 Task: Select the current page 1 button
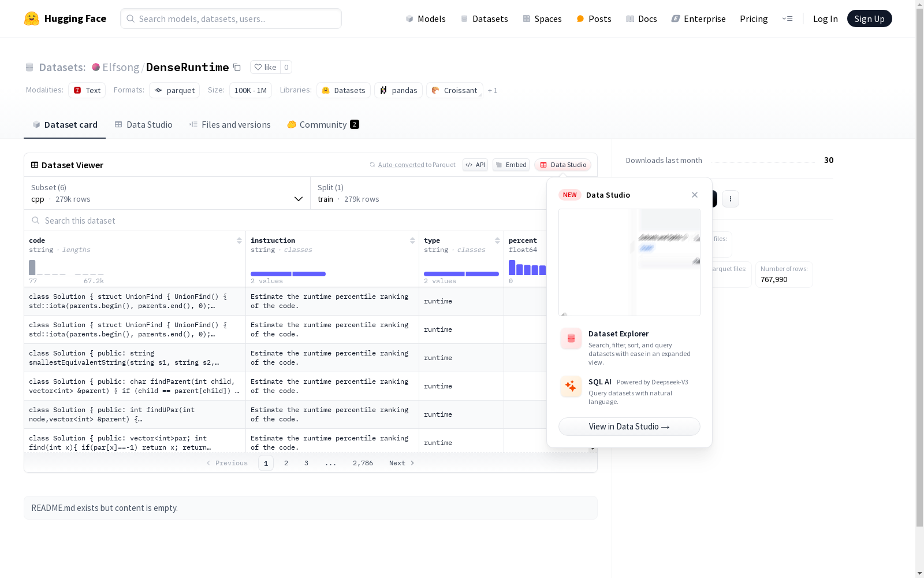[x=266, y=463]
